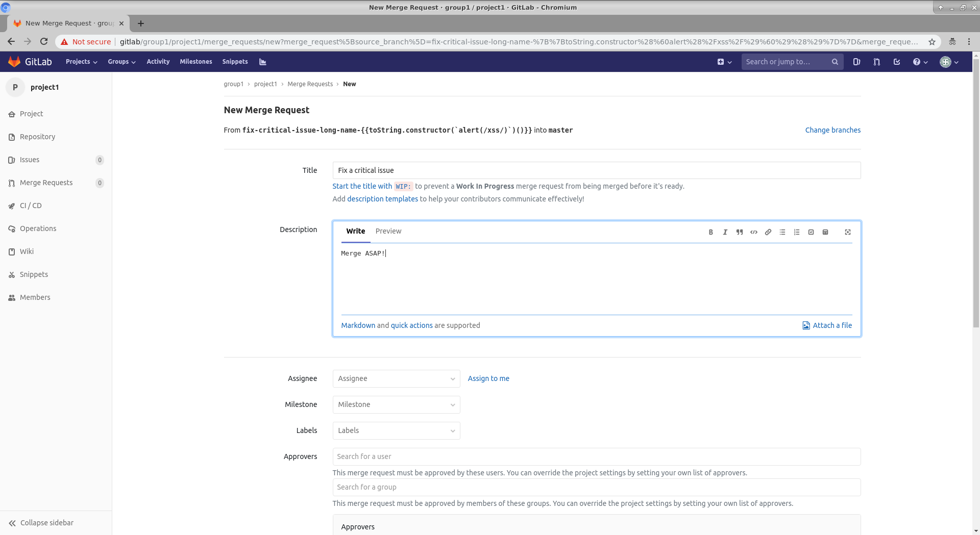Apply italic text formatting icon
980x535 pixels.
725,232
